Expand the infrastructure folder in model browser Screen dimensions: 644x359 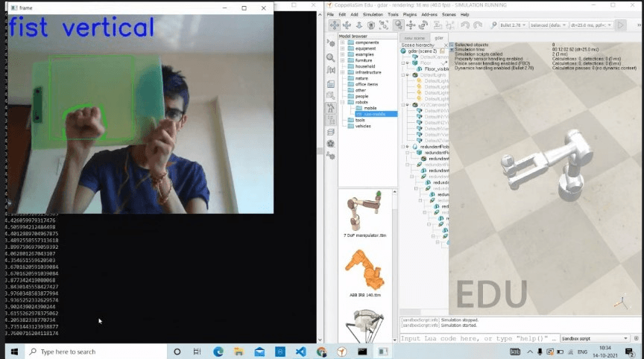(x=342, y=72)
